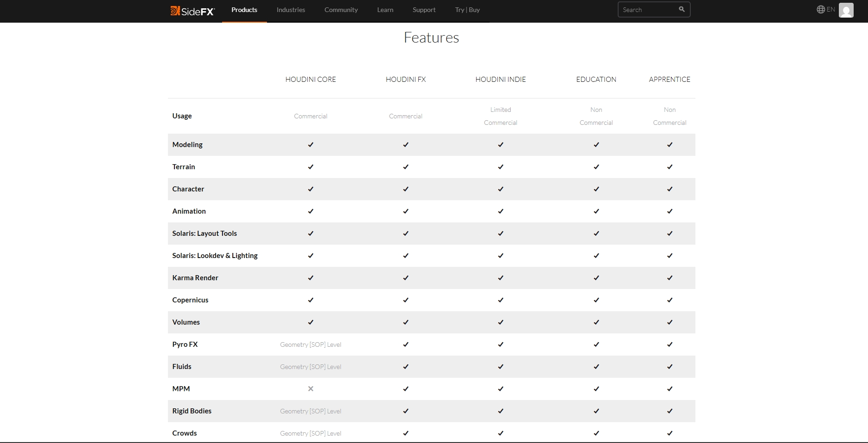Click Pyro FX checkmark under Education

[596, 345]
